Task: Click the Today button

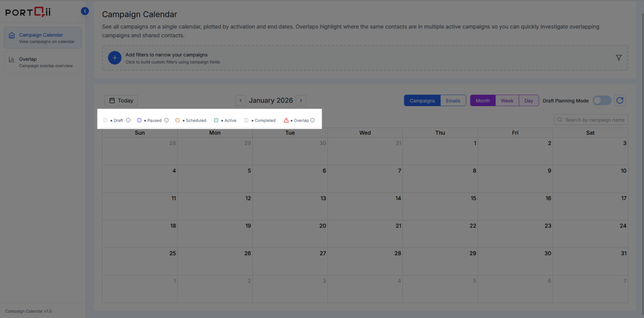Action: coord(121,101)
